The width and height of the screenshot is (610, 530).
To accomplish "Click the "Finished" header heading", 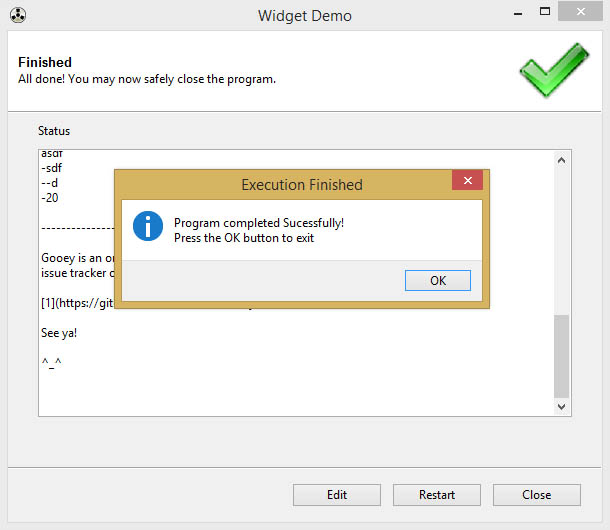I will tap(45, 62).
